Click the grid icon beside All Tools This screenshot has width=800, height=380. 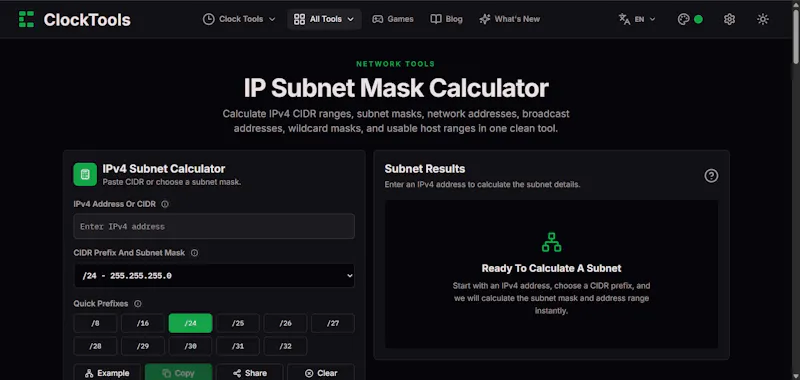299,19
